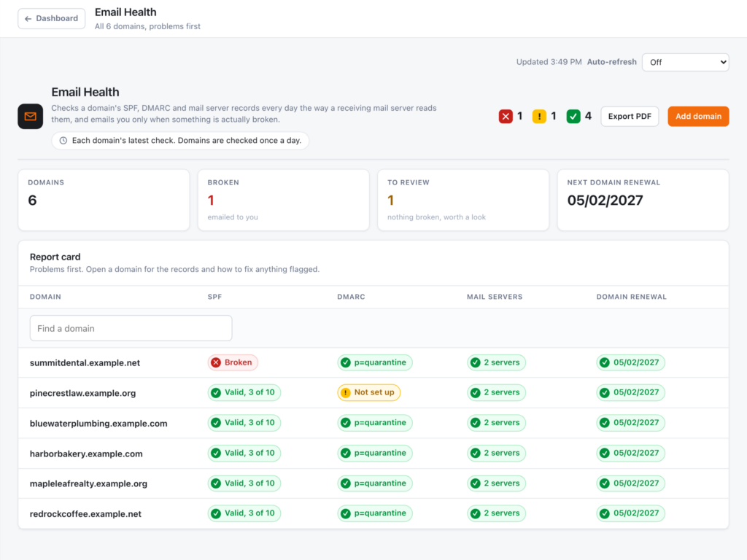The image size is (747, 560).
Task: Click summitdental's 2 servers badge
Action: tap(496, 362)
